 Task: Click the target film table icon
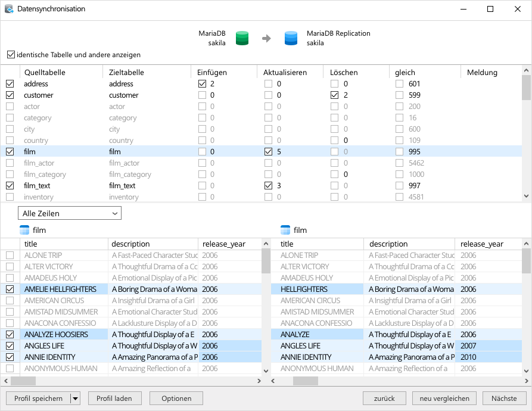(x=285, y=230)
